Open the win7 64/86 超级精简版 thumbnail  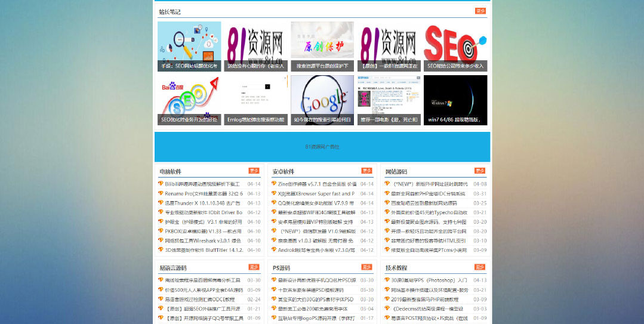tap(455, 100)
